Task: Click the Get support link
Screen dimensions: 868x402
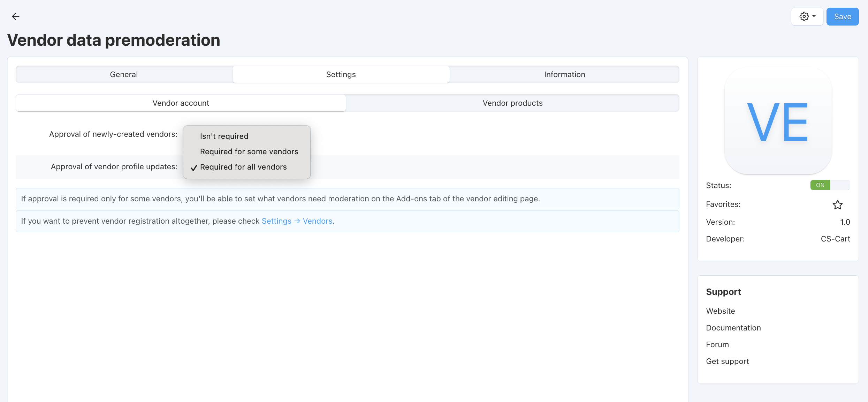Action: (728, 361)
